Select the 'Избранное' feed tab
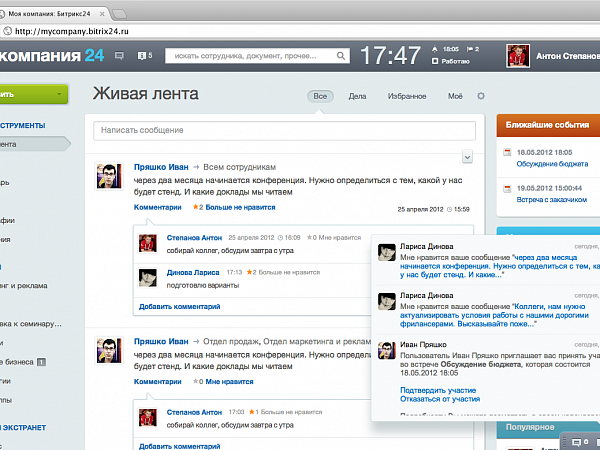This screenshot has height=450, width=600. 405,96
